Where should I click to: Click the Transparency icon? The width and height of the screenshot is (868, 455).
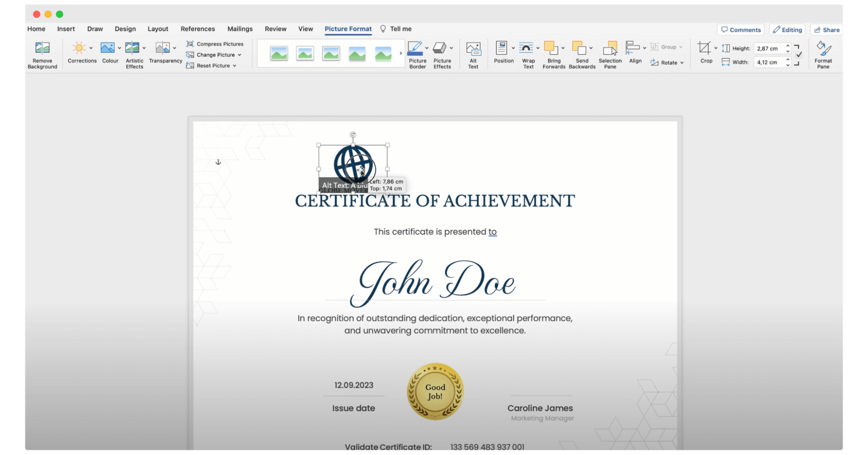[x=162, y=48]
